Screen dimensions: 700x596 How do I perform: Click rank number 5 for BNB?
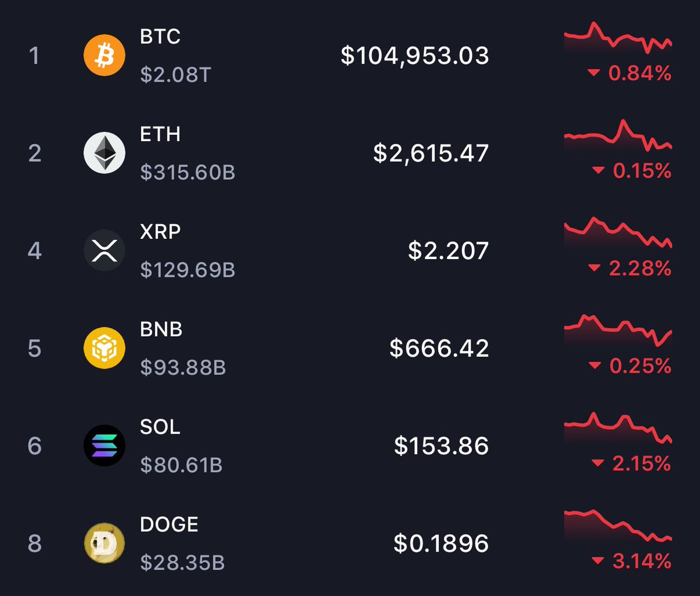[x=34, y=348]
